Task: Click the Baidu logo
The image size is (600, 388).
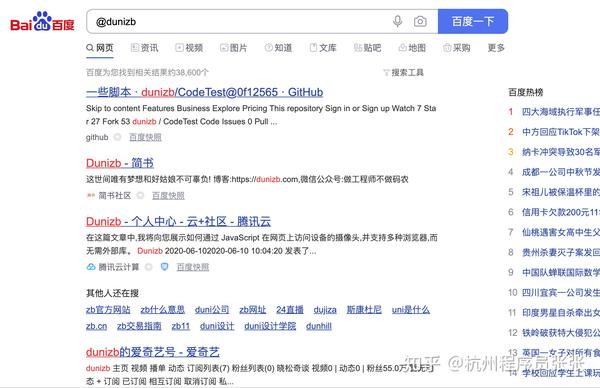Action: pyautogui.click(x=42, y=22)
